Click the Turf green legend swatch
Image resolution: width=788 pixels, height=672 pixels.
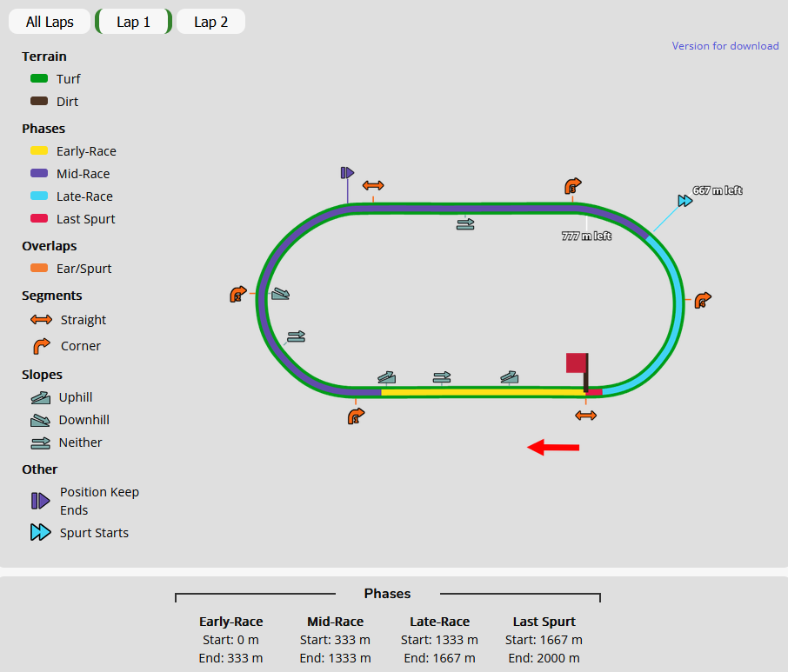pos(39,78)
